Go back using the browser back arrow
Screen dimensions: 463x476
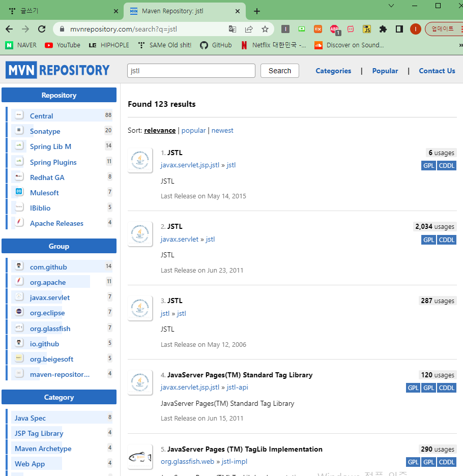click(x=10, y=29)
